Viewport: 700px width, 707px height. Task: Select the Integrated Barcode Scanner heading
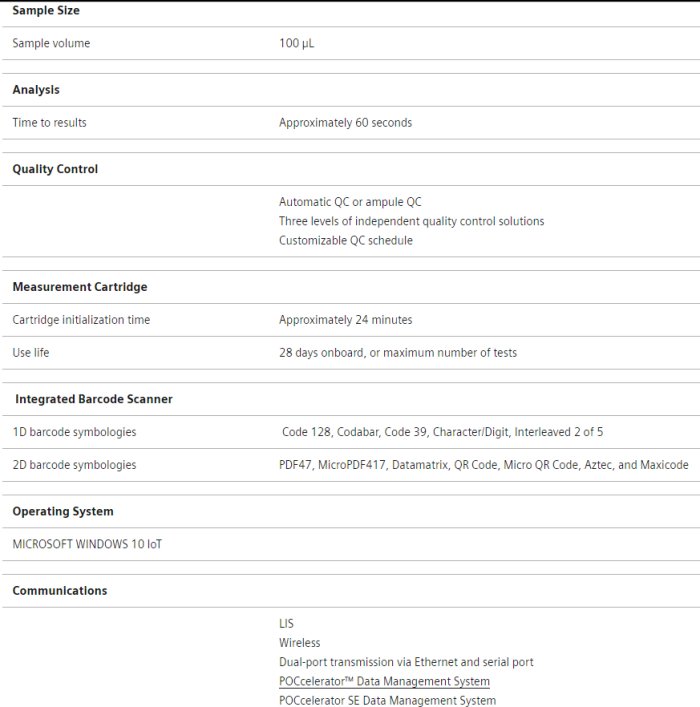pyautogui.click(x=94, y=399)
